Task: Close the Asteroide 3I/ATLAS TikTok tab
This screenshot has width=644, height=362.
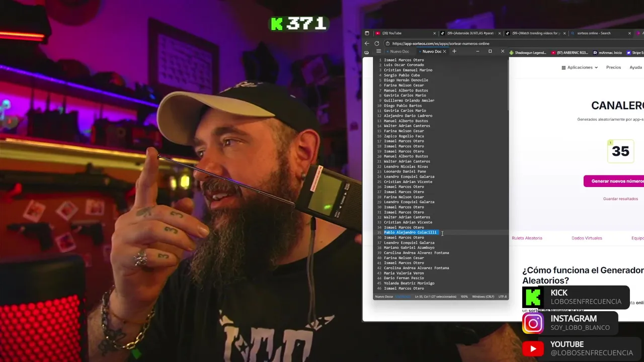Action: pyautogui.click(x=500, y=33)
